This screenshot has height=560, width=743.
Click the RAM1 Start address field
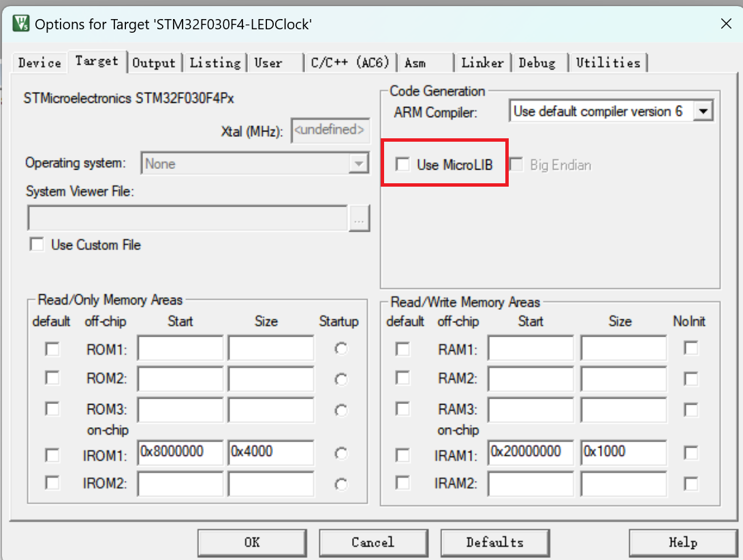point(531,348)
